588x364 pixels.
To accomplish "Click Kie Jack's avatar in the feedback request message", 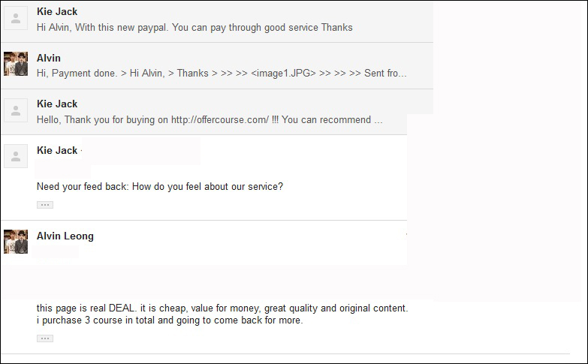I will 16,156.
